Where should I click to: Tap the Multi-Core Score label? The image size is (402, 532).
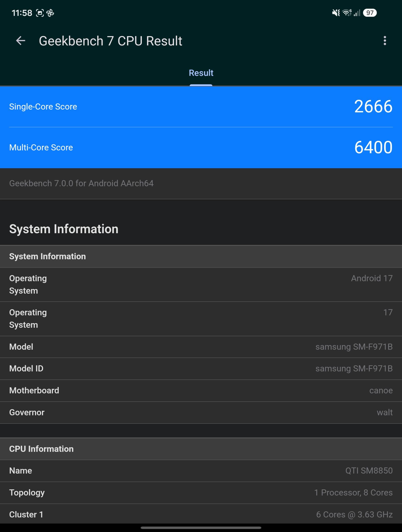(41, 148)
